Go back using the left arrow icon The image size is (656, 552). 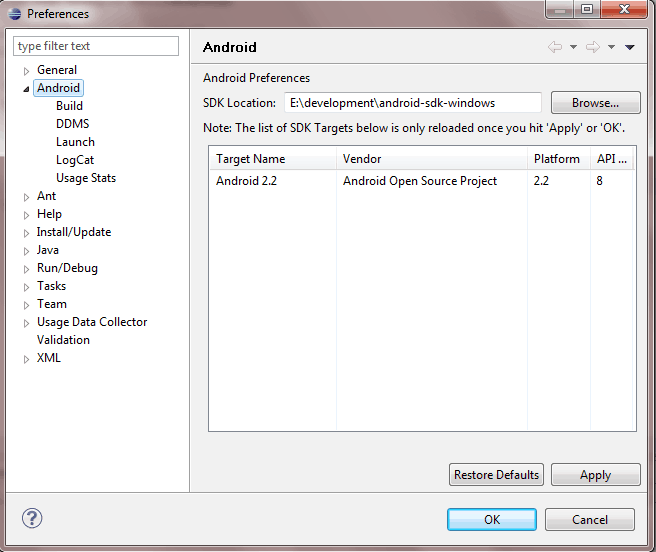pyautogui.click(x=555, y=47)
